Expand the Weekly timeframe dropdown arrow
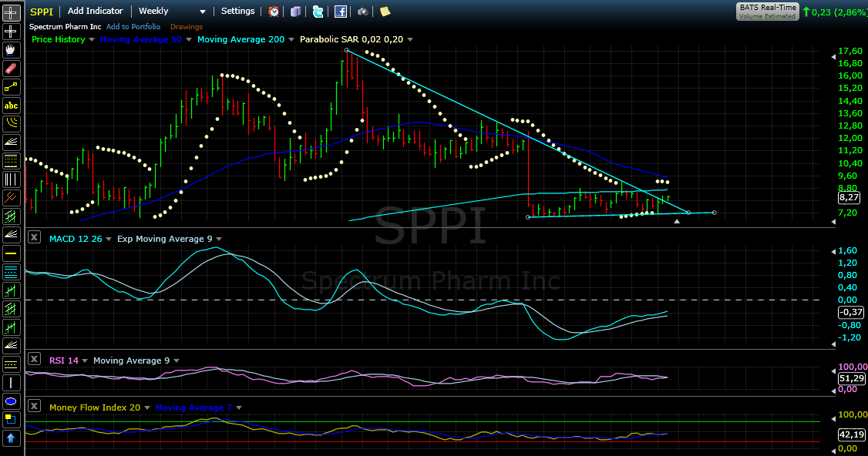 [x=203, y=12]
